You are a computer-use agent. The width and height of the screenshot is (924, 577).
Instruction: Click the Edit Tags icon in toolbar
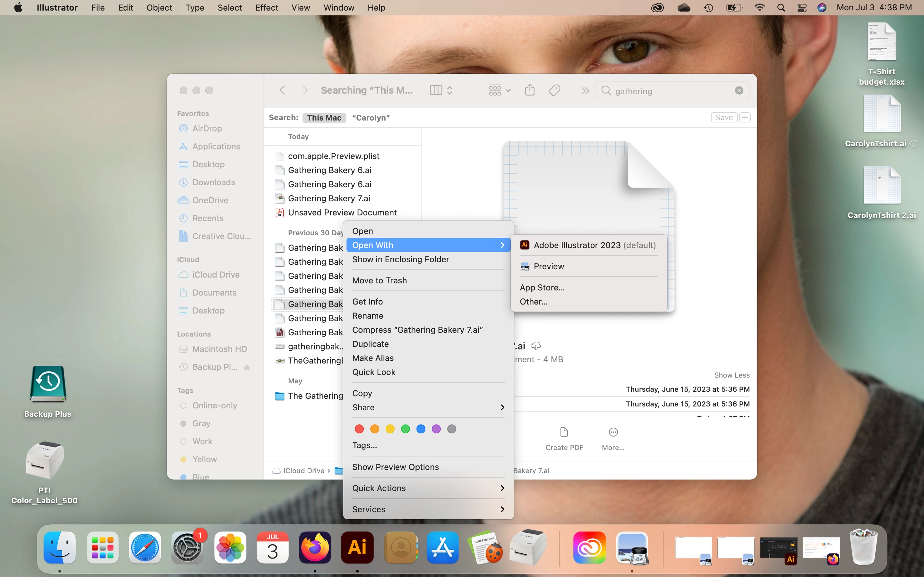tap(554, 90)
